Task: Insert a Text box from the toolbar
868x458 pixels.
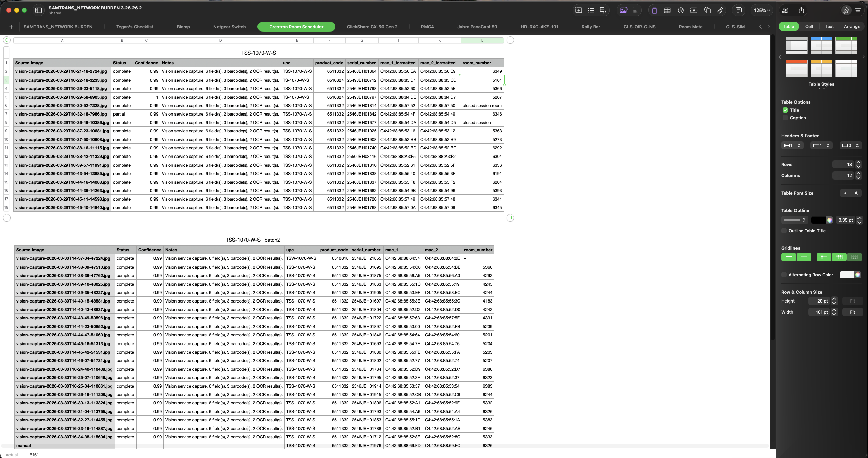Action: click(x=694, y=10)
